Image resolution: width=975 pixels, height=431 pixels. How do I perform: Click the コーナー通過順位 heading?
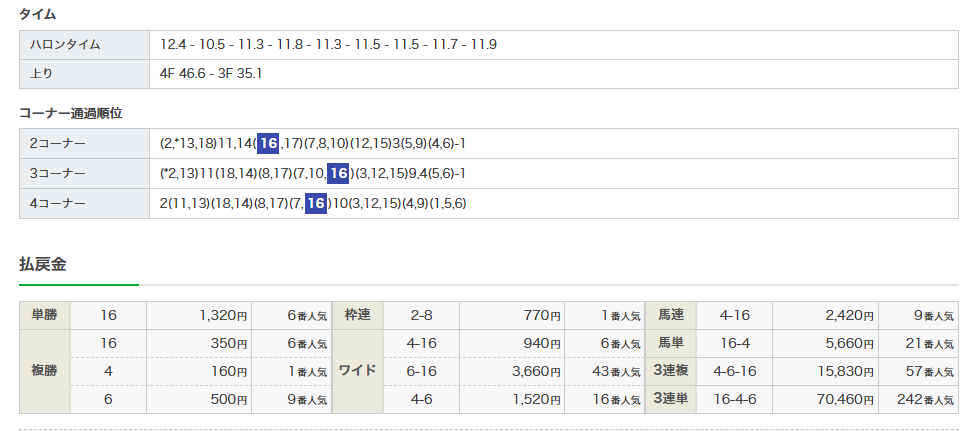pyautogui.click(x=71, y=114)
